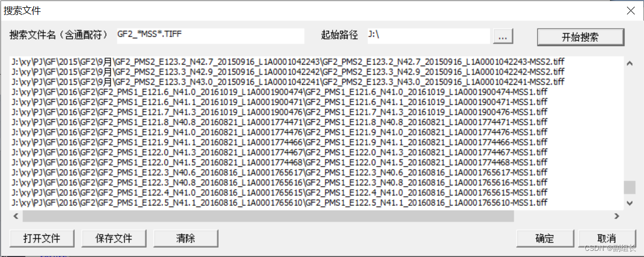Cancel with the 取消 button
Image resolution: width=644 pixels, height=257 pixels.
(607, 238)
